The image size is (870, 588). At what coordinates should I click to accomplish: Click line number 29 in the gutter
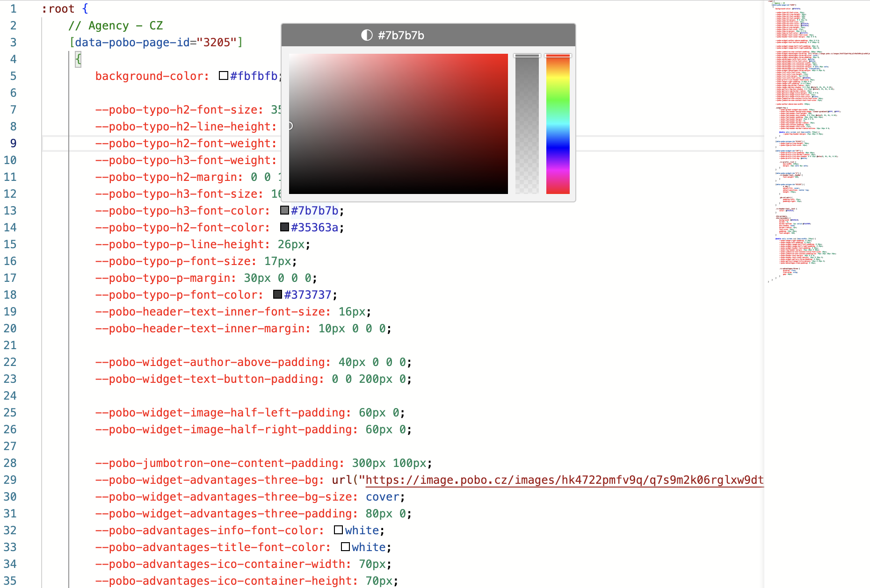pyautogui.click(x=10, y=480)
